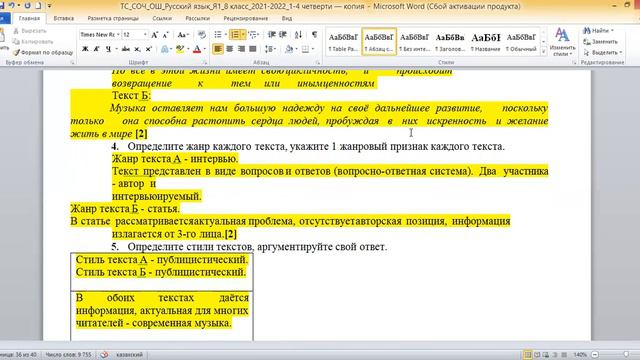Open Find (Найти) dropdown arrow
The width and height of the screenshot is (640, 360).
612,31
